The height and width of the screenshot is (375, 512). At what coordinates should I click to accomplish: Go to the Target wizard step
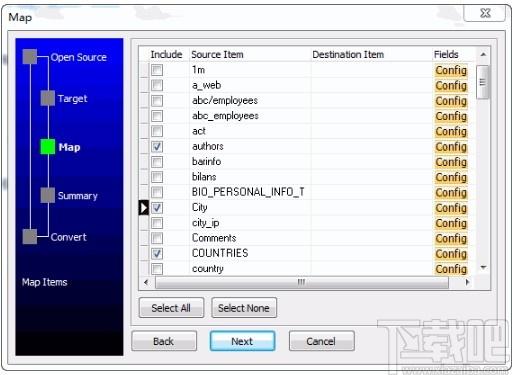click(72, 99)
